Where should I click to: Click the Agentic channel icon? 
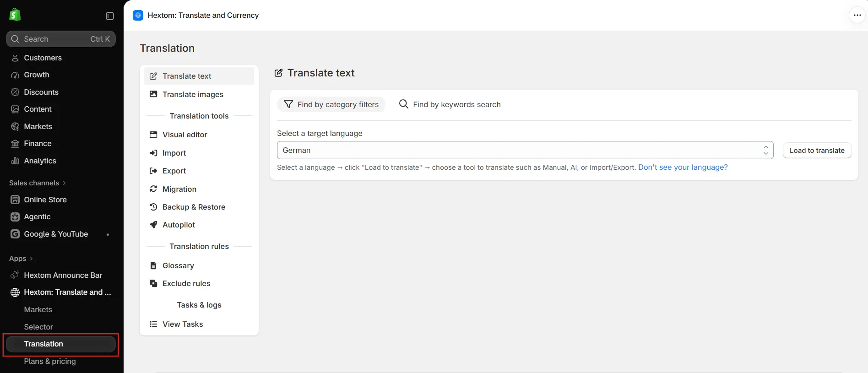[x=15, y=217]
